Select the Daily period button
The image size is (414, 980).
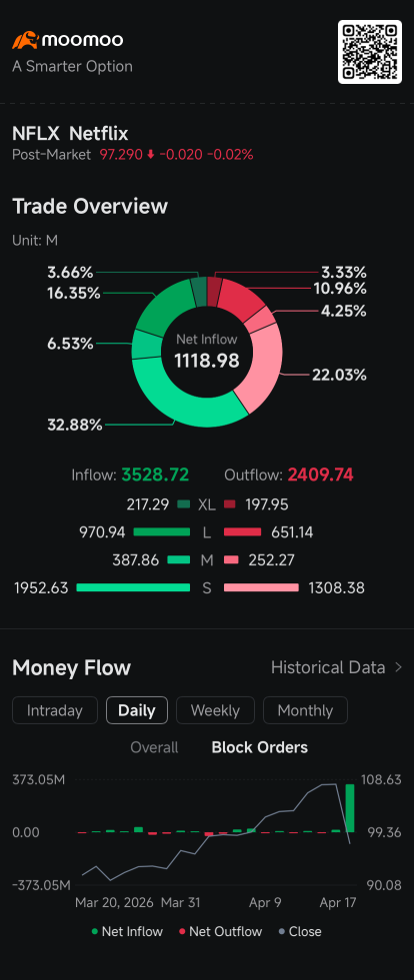[137, 710]
